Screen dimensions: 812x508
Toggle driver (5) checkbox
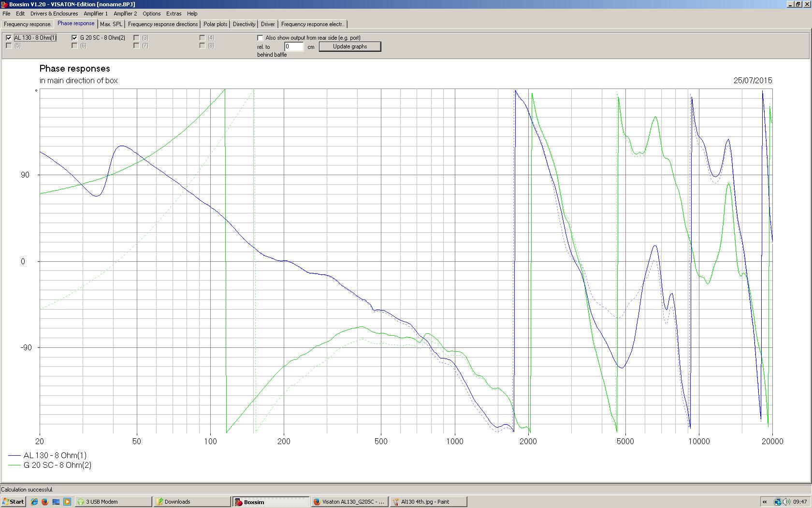(9, 46)
